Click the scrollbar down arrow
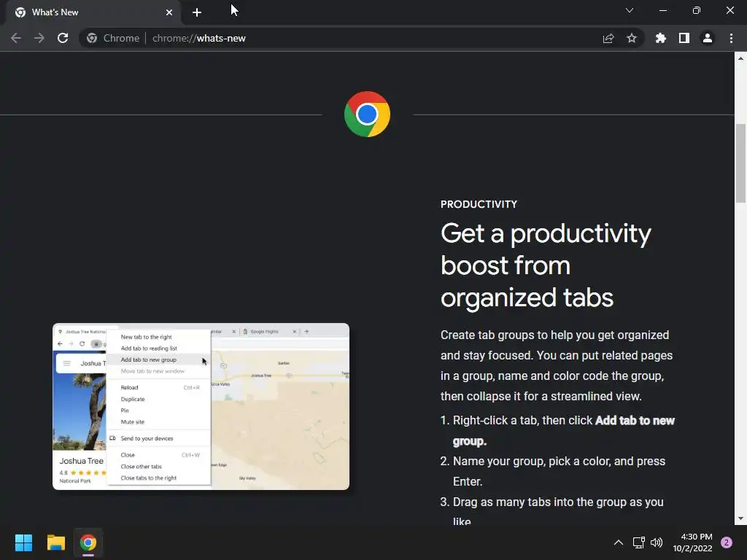Image resolution: width=747 pixels, height=560 pixels. pos(740,518)
